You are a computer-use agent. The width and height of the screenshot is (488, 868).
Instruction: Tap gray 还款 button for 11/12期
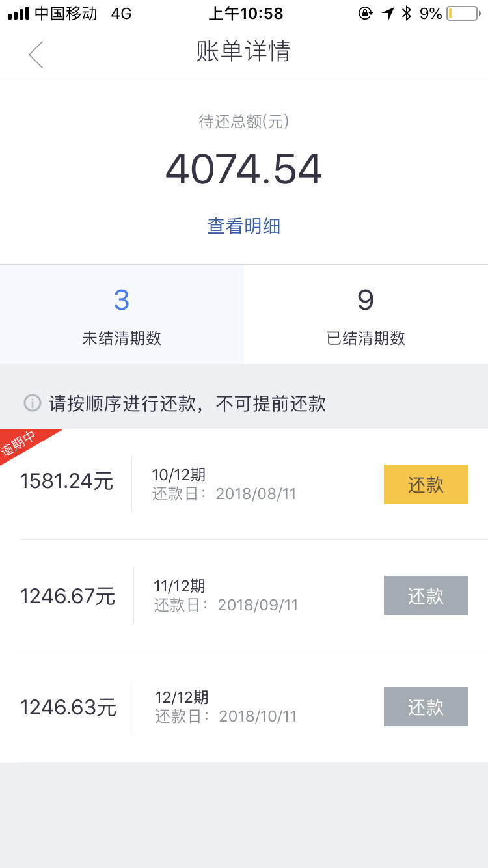[x=426, y=595]
